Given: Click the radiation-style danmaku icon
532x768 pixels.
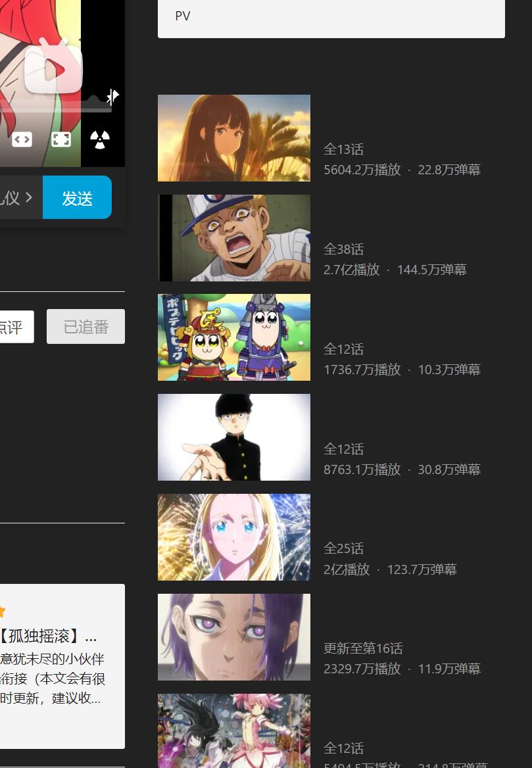Looking at the screenshot, I should [100, 139].
